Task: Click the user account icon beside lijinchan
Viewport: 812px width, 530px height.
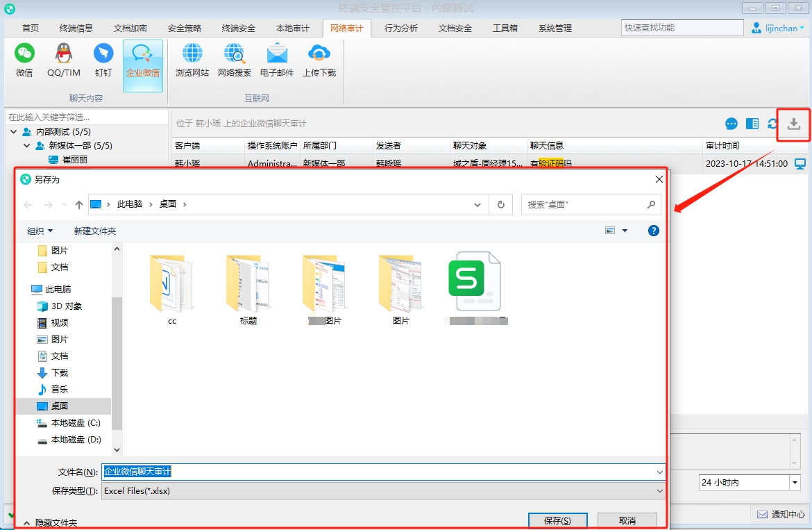Action: pyautogui.click(x=756, y=28)
